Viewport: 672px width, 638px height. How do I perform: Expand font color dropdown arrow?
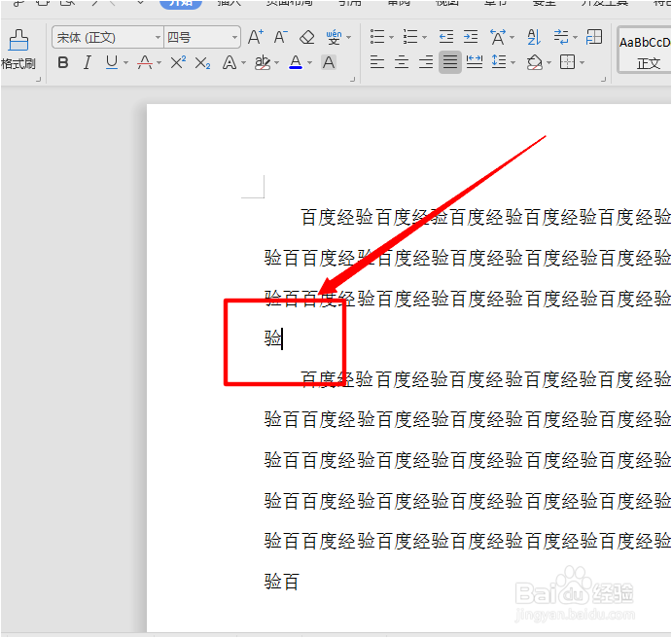[x=310, y=63]
